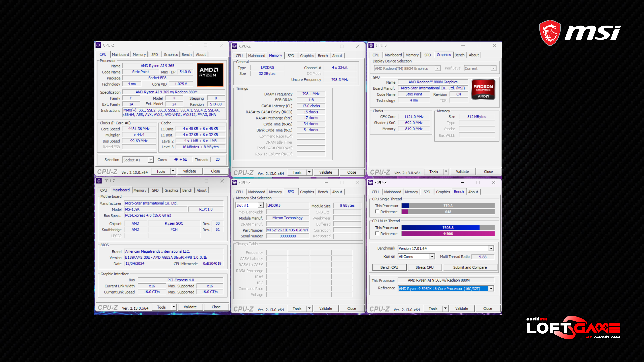The width and height of the screenshot is (644, 362).
Task: Click the CPU-Z title icon in the Motherboard window
Action: tap(99, 181)
